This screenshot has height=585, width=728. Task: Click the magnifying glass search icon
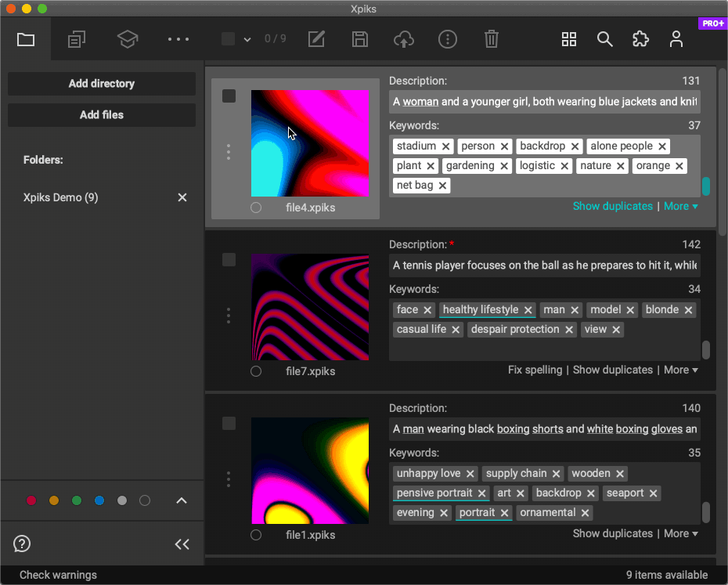tap(604, 39)
